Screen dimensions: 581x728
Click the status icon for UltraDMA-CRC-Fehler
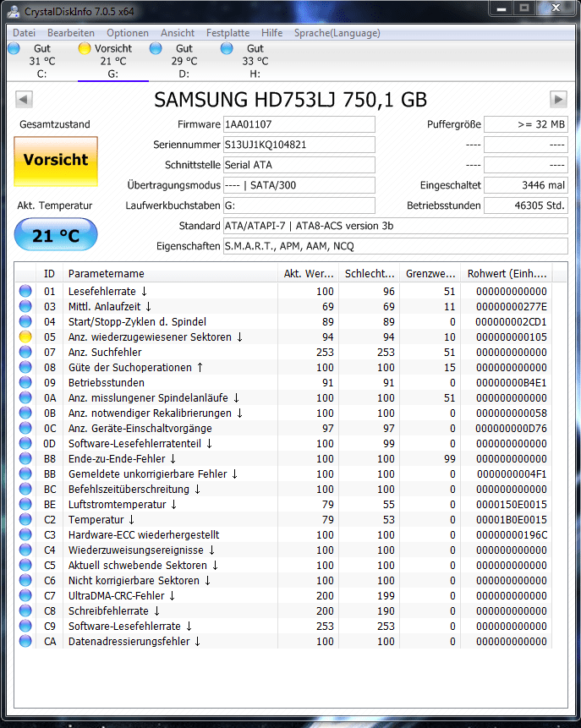click(x=25, y=596)
